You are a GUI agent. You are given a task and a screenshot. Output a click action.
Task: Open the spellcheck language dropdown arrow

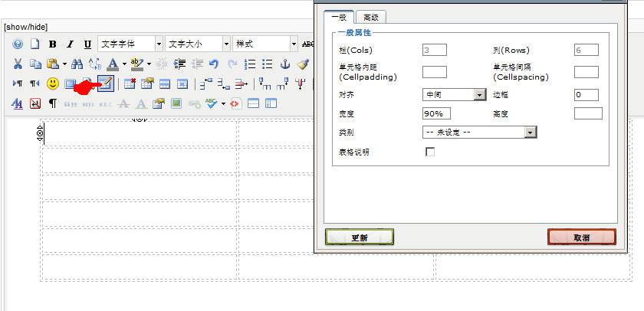tap(223, 104)
